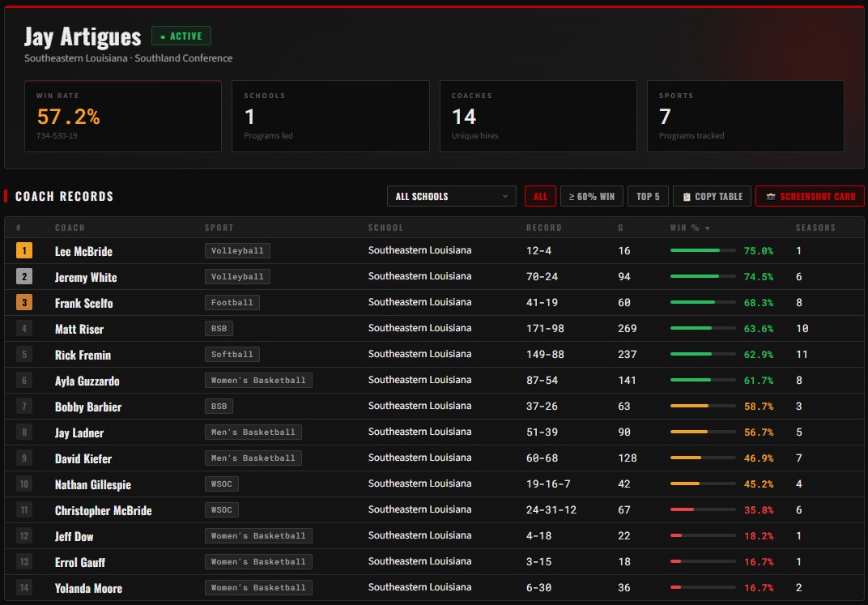Image resolution: width=868 pixels, height=605 pixels.
Task: Click the rank 14 badge for Yolanda Moore
Action: point(24,587)
